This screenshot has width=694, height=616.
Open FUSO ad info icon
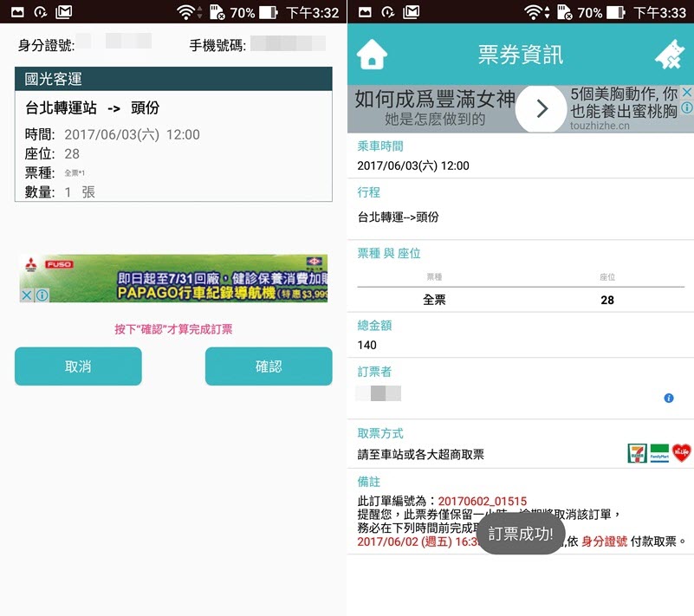point(42,295)
